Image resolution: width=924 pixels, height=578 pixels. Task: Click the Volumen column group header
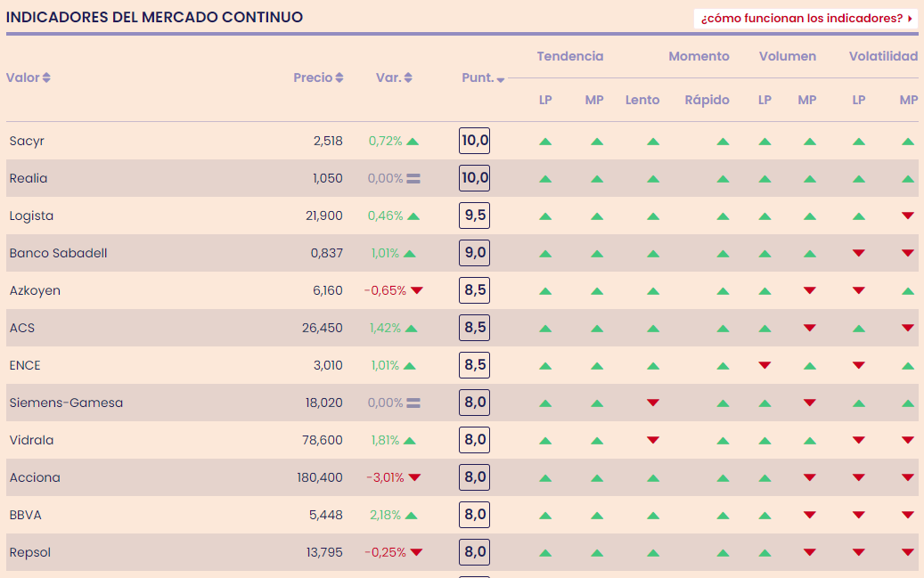(788, 57)
